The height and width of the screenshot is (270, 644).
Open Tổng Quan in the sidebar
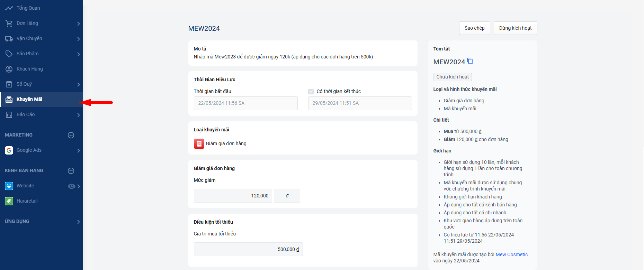tap(41, 8)
